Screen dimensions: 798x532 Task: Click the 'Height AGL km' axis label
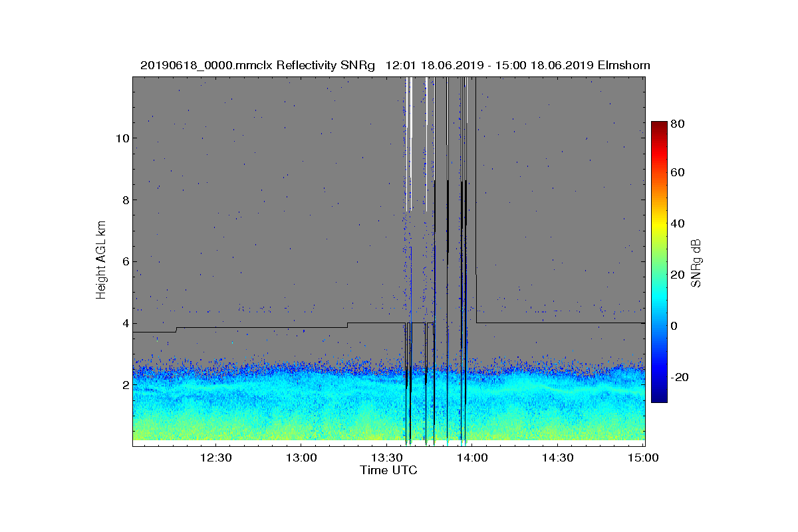[x=101, y=261]
